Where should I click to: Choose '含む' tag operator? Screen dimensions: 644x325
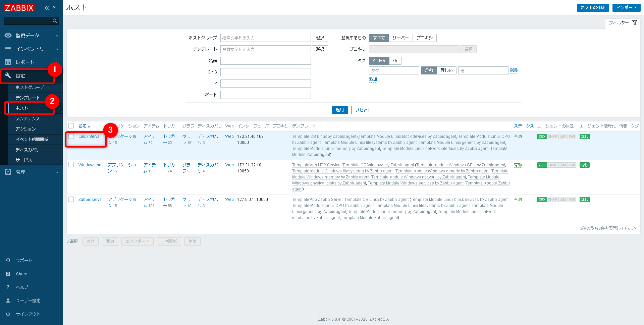[x=429, y=70]
